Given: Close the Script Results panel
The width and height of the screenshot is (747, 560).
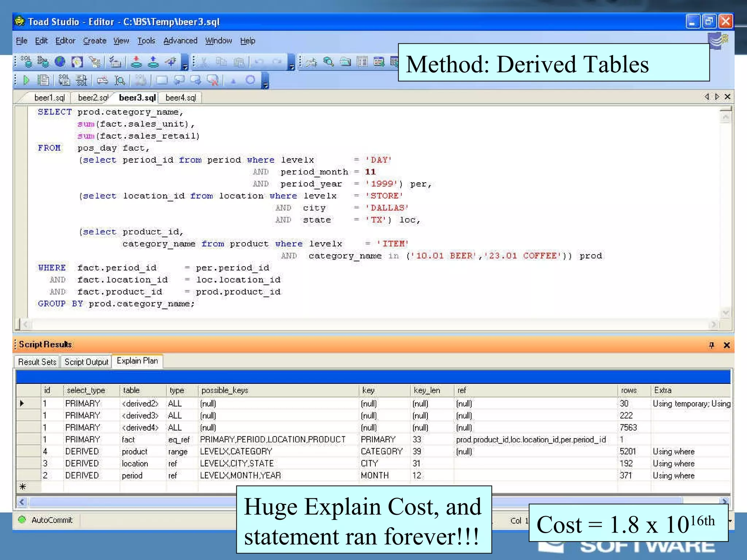Looking at the screenshot, I should (x=727, y=345).
